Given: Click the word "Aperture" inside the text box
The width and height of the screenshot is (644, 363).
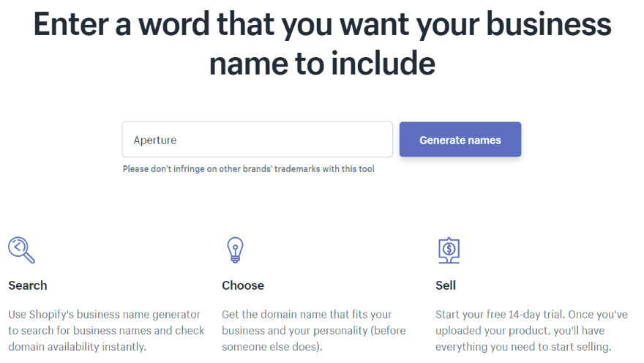Looking at the screenshot, I should point(155,140).
